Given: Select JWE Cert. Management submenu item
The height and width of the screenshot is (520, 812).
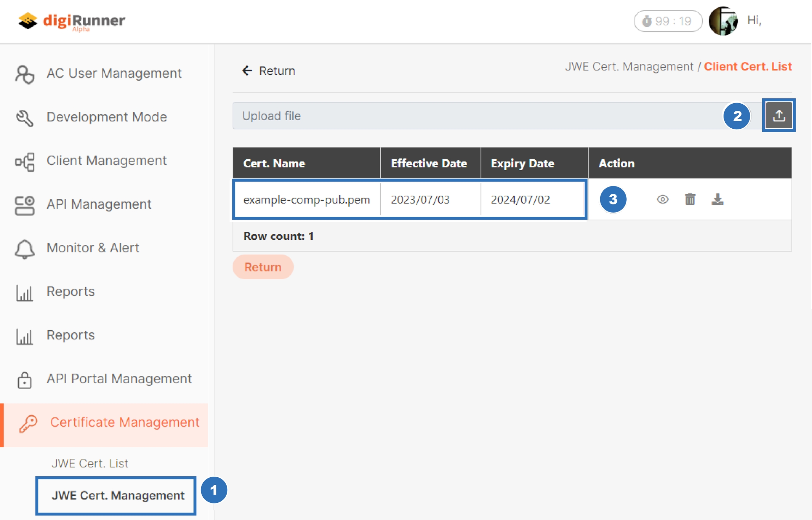Looking at the screenshot, I should (x=118, y=495).
